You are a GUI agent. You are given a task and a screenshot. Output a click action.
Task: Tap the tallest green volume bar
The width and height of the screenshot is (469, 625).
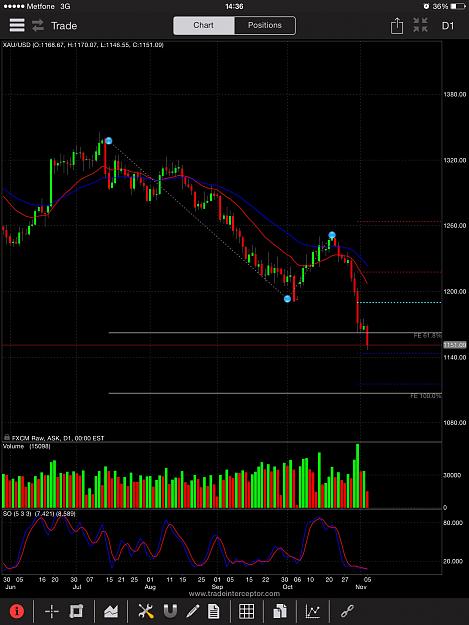pyautogui.click(x=357, y=476)
